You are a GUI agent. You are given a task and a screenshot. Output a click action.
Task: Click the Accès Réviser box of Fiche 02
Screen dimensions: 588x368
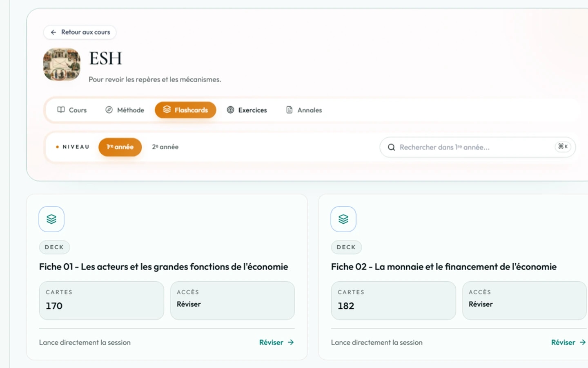pyautogui.click(x=524, y=301)
